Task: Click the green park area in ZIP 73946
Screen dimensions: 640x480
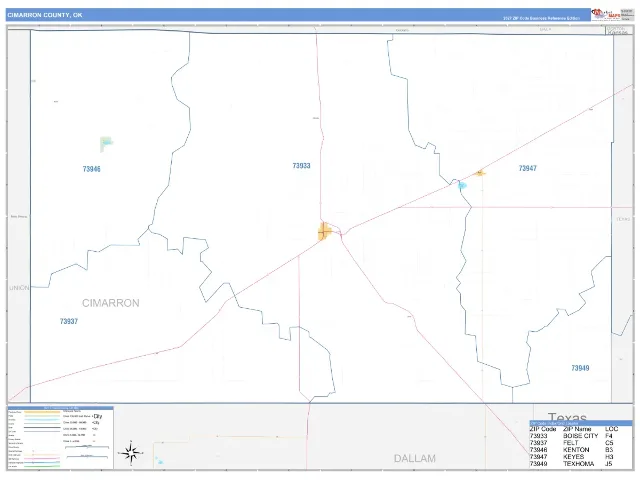Action: pyautogui.click(x=106, y=144)
